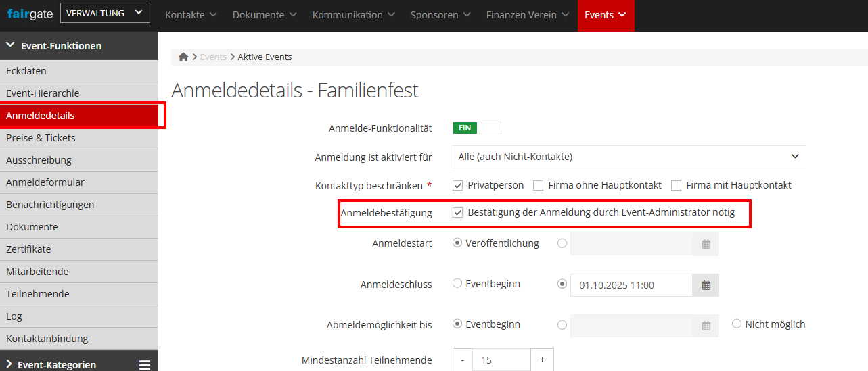
Task: Open the VERWALTUNG dropdown
Action: [105, 13]
